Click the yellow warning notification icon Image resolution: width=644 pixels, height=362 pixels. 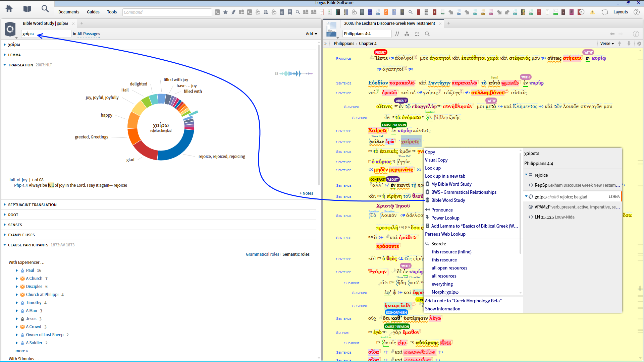(592, 12)
